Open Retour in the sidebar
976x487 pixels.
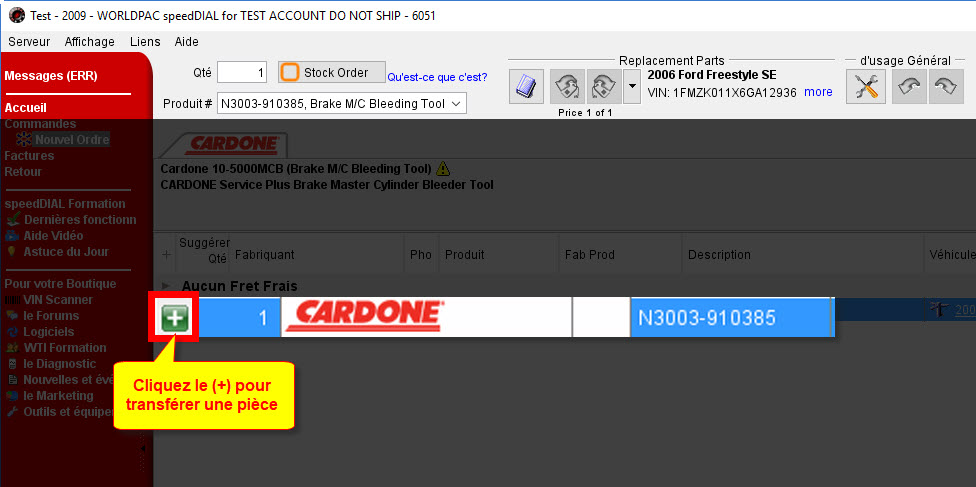pyautogui.click(x=23, y=171)
